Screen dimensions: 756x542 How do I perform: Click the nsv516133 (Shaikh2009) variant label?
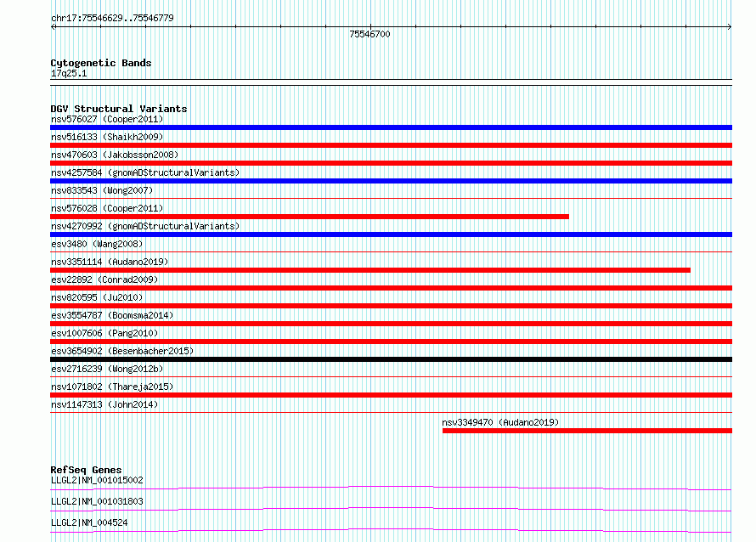pos(107,137)
